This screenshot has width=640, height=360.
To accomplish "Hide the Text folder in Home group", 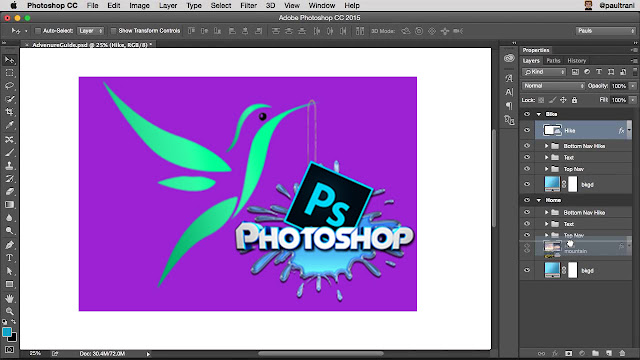I will [x=527, y=224].
